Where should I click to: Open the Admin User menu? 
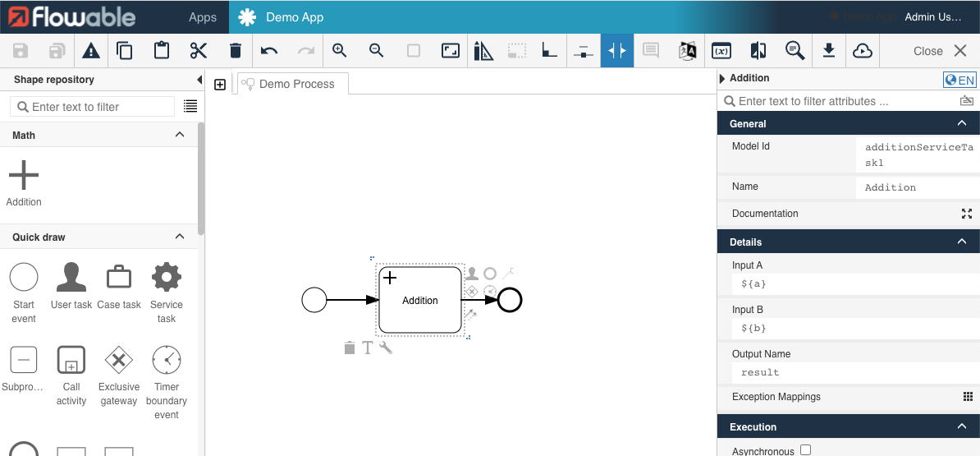pos(933,17)
